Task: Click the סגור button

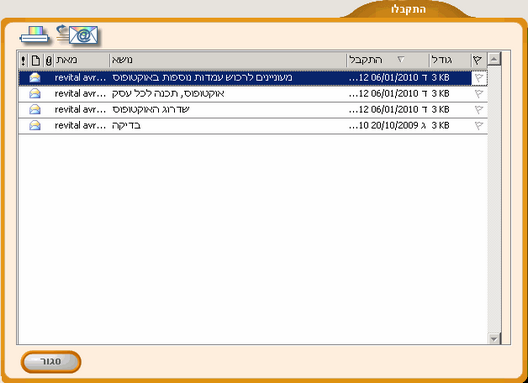Action: (x=51, y=362)
